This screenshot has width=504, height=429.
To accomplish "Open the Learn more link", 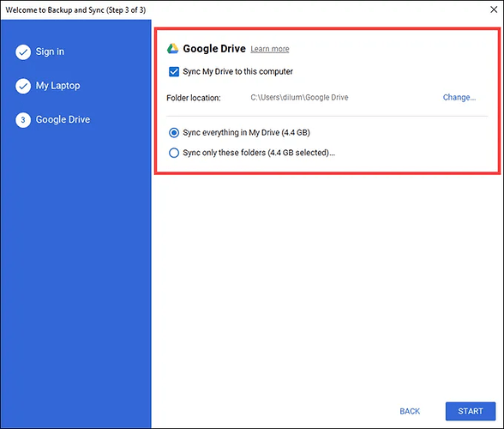I will 270,49.
